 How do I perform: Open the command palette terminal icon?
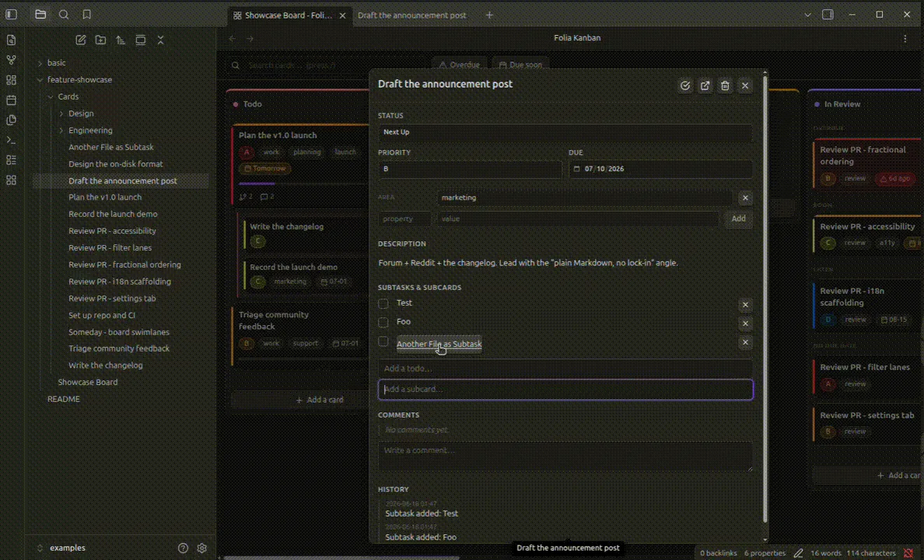(x=11, y=140)
